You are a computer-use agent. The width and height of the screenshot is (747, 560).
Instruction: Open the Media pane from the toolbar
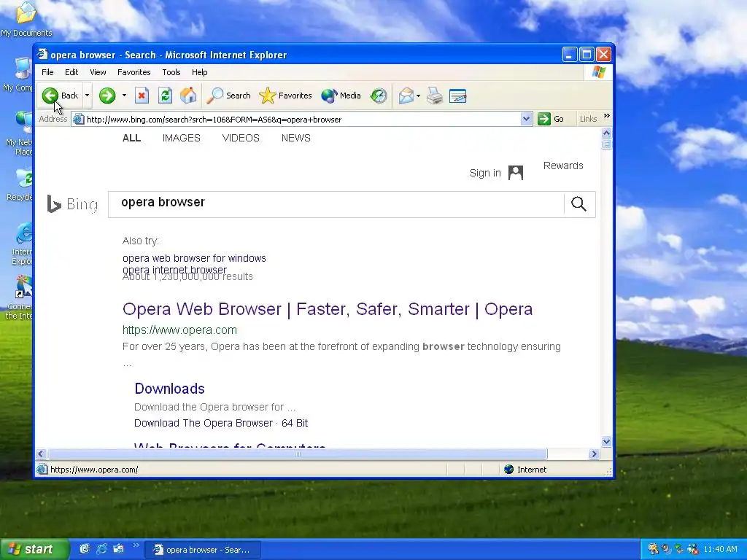tap(341, 96)
